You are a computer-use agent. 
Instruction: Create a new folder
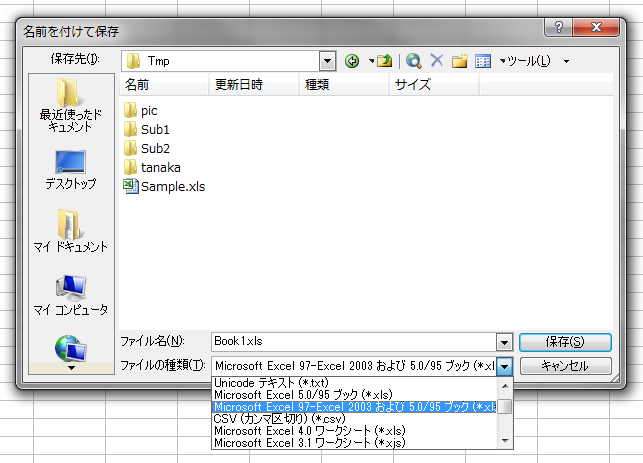click(x=460, y=61)
